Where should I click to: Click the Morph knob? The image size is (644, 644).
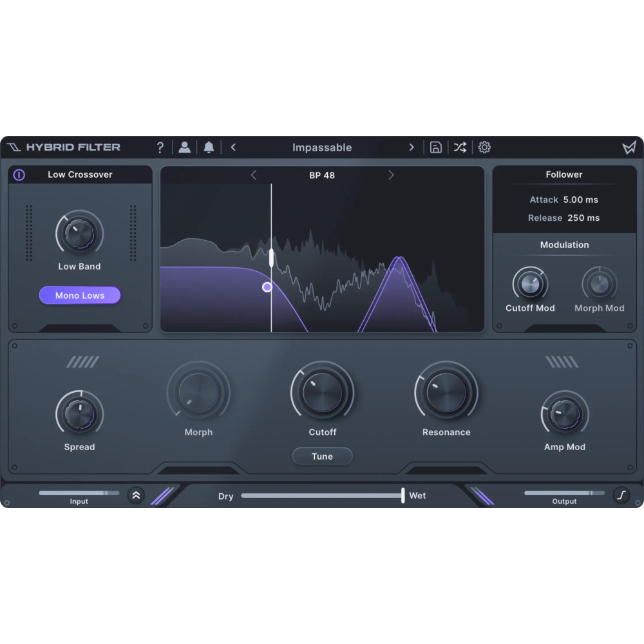tap(198, 393)
